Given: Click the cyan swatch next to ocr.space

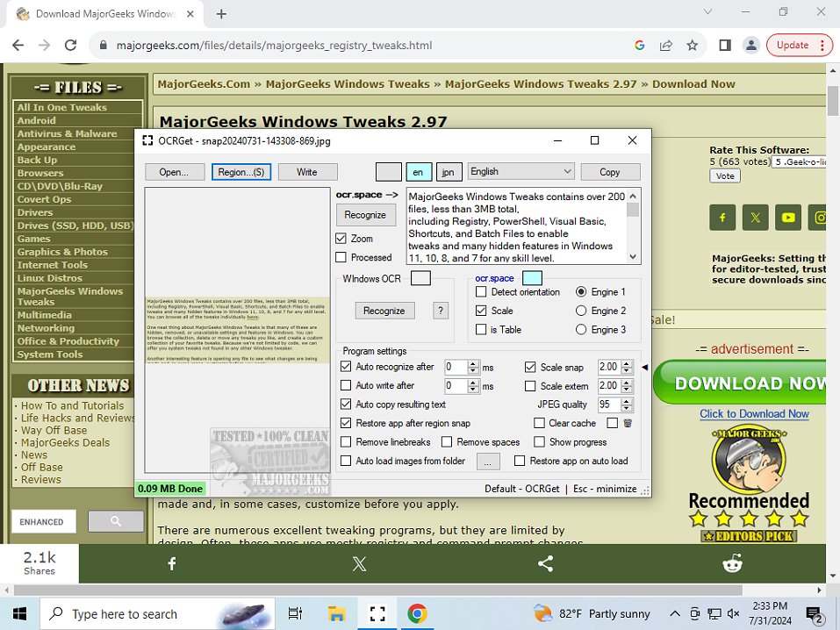Looking at the screenshot, I should (532, 278).
